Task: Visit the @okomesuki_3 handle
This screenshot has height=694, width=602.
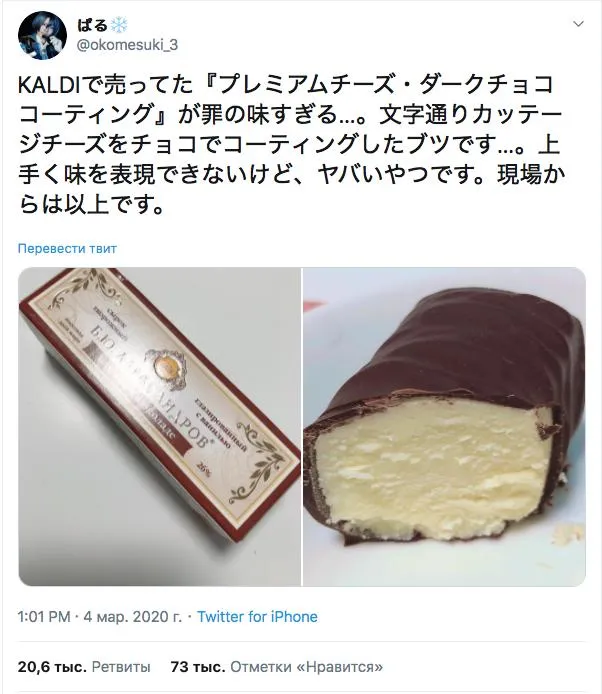Action: [x=127, y=45]
